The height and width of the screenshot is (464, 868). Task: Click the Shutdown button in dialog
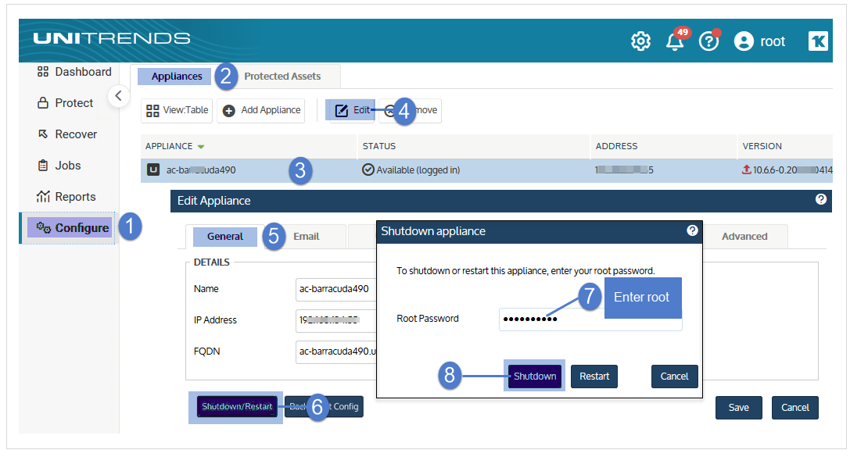click(x=535, y=377)
